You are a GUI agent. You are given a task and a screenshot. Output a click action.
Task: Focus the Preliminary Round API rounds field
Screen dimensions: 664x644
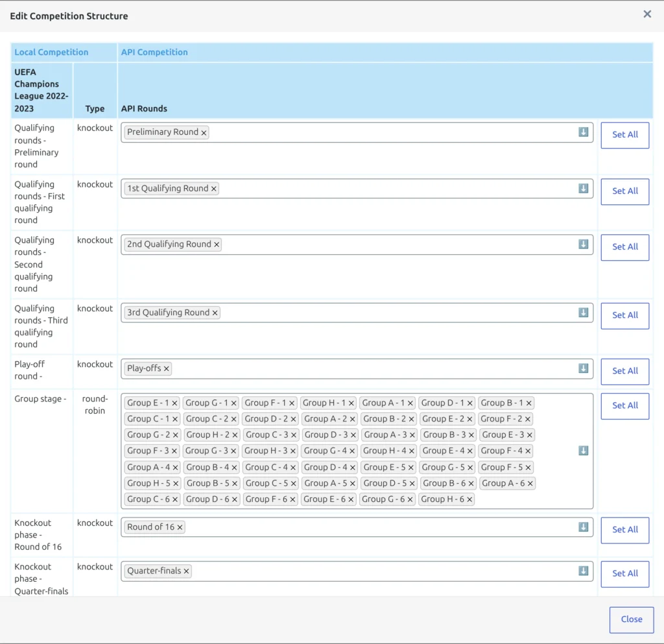point(357,132)
